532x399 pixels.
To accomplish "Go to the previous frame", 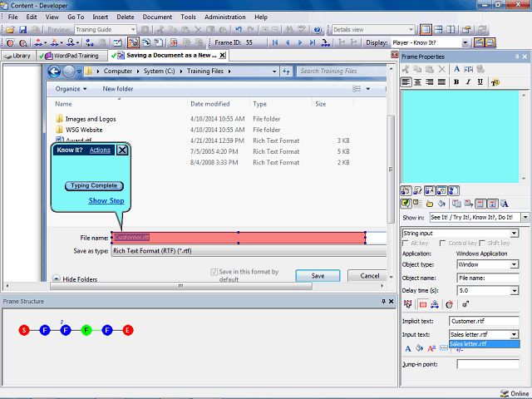I will (x=288, y=42).
